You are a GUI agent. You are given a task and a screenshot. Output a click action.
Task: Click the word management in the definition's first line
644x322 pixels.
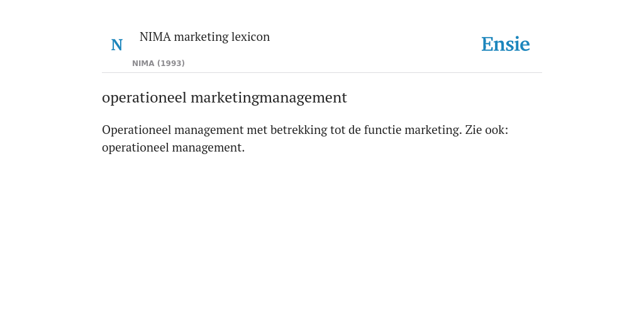pyautogui.click(x=209, y=130)
